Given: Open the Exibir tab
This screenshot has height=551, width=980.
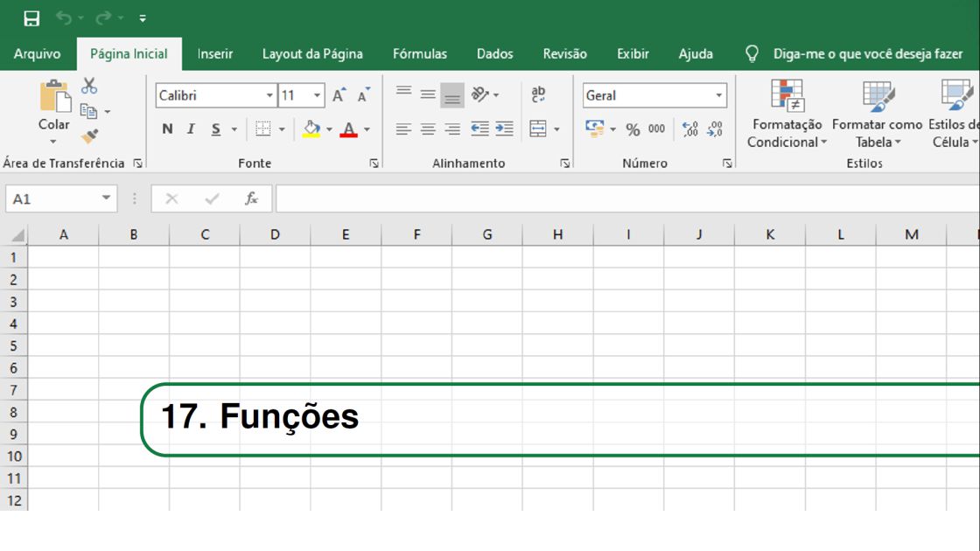Looking at the screenshot, I should (633, 53).
